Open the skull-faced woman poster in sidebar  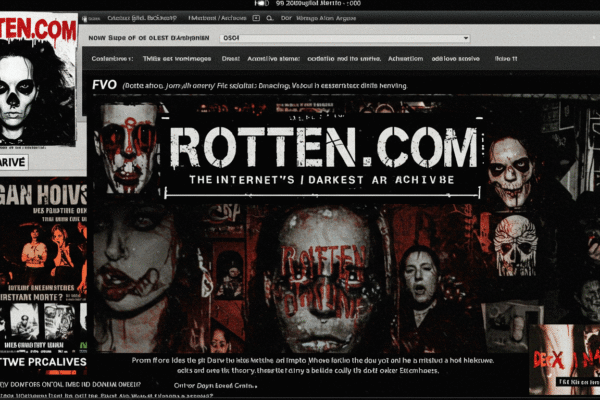coord(37,92)
